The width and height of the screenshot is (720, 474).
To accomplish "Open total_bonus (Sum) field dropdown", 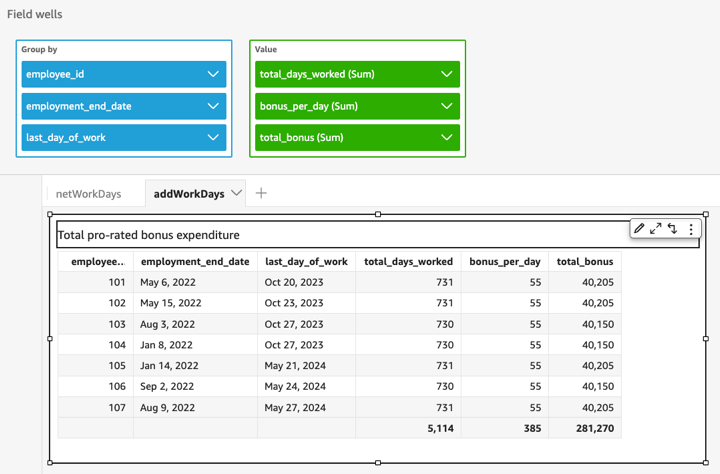I will click(446, 138).
